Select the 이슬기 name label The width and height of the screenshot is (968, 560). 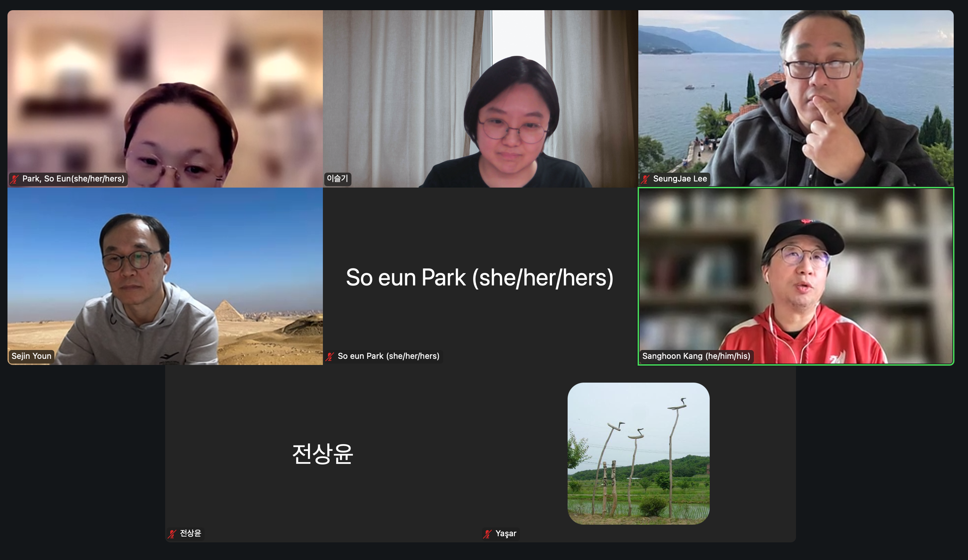tap(337, 179)
